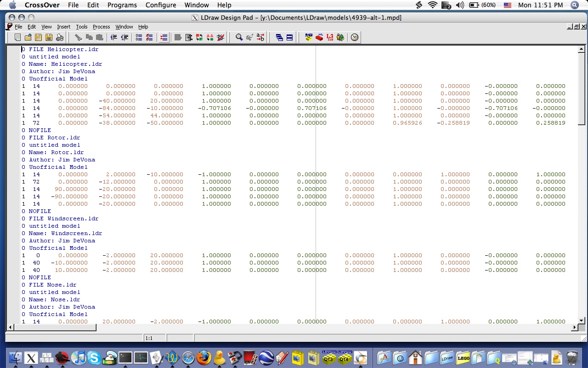Click the horizontal scrollbar thumb
This screenshot has width=588, height=368.
click(x=55, y=328)
